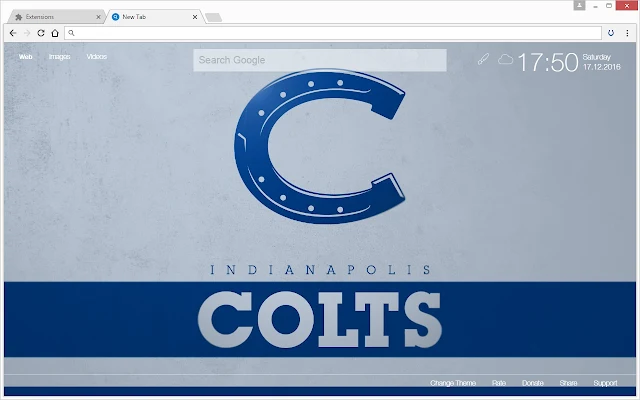This screenshot has width=640, height=400.
Task: Reload the page with the refresh icon
Action: click(41, 33)
